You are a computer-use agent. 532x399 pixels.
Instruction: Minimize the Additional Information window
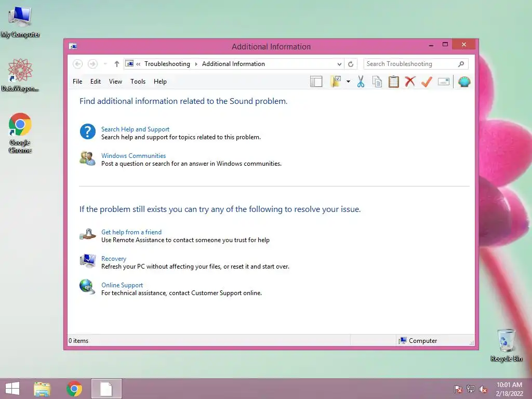431,45
